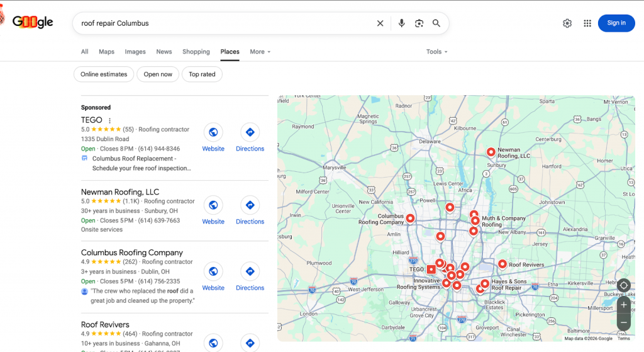
Task: Select the Places tab
Action: tap(230, 52)
